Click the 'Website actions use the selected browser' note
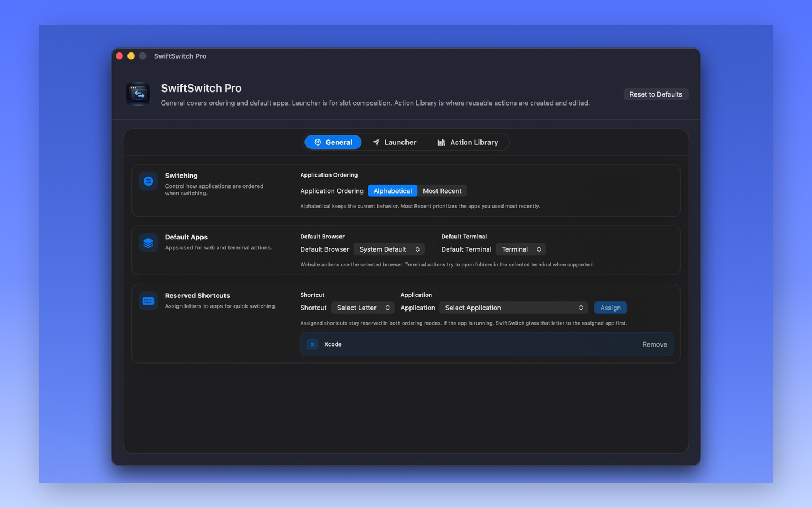The image size is (812, 508). 447,265
